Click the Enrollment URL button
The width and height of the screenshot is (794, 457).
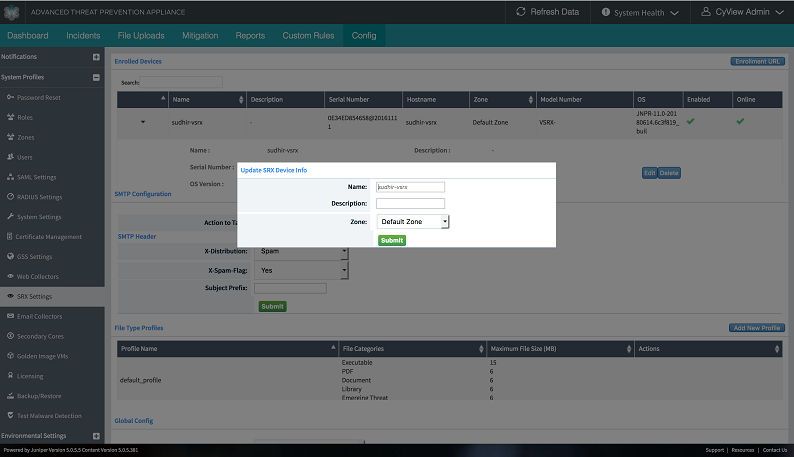click(758, 61)
